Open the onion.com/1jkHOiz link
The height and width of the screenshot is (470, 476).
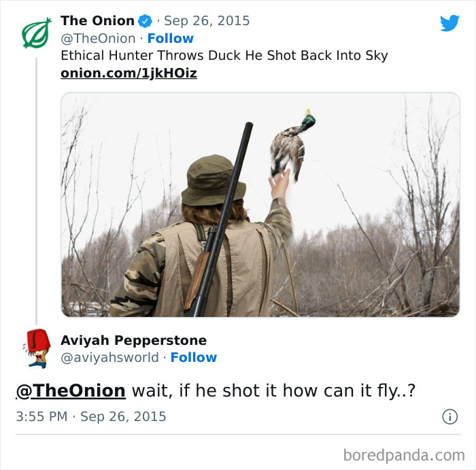tap(129, 73)
